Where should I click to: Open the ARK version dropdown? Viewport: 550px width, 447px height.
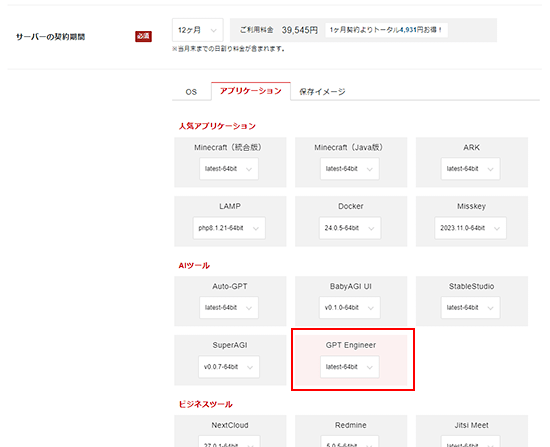pos(470,169)
